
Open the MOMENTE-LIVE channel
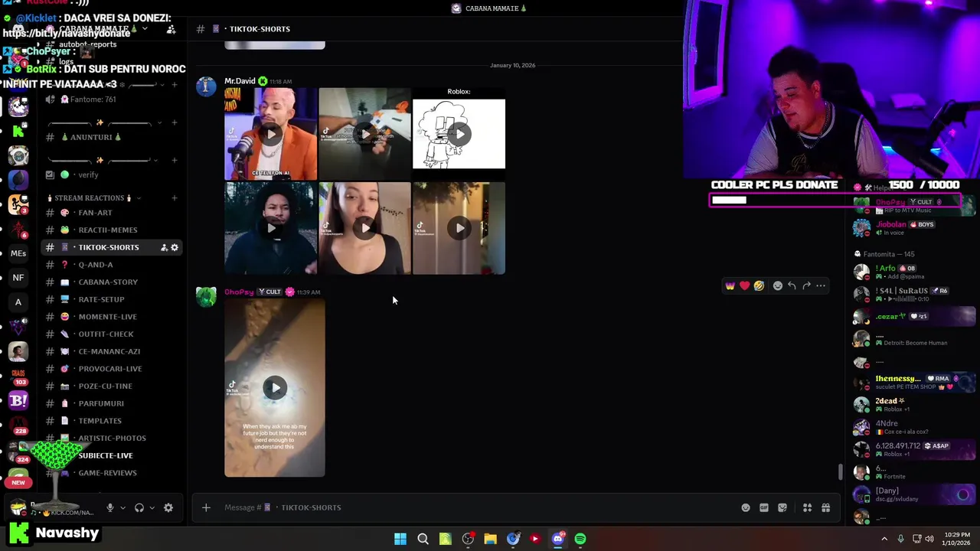coord(113,317)
